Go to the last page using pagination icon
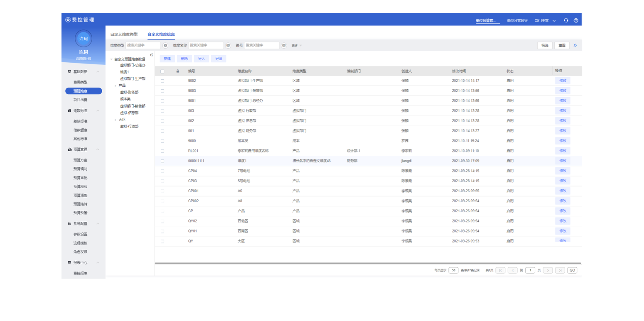Screen dimensions: 644x321 click(x=560, y=270)
